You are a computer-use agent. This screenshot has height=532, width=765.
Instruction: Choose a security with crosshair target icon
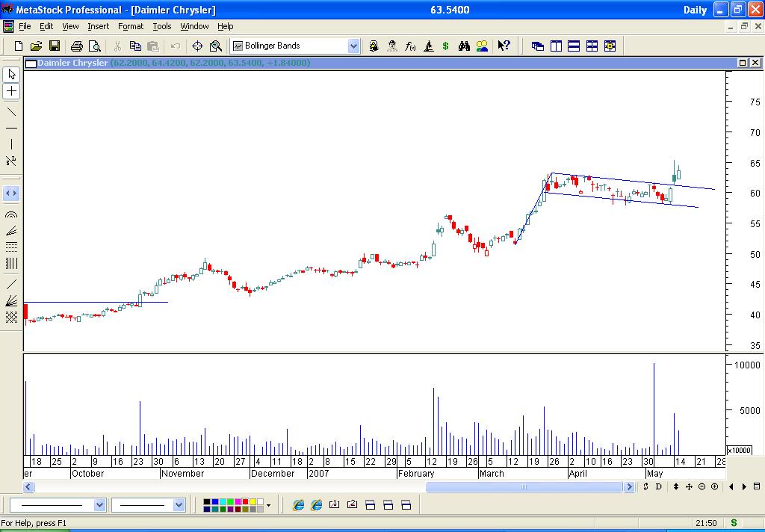click(197, 46)
